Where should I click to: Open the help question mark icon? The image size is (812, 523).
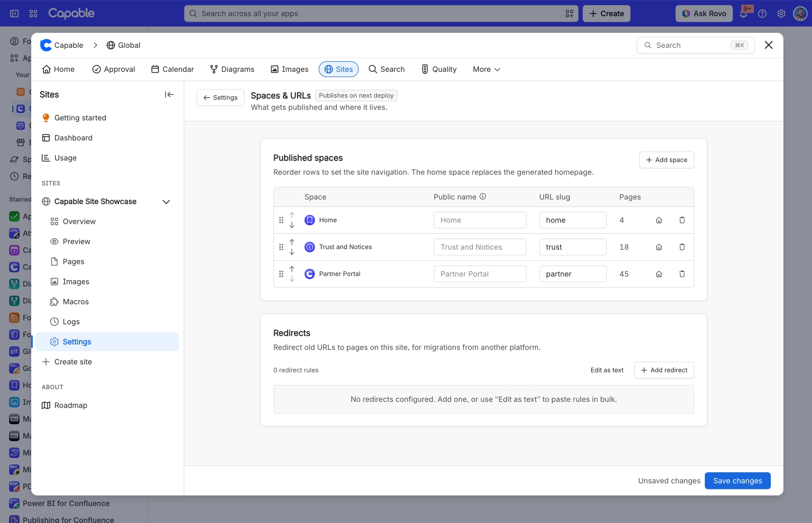[762, 13]
